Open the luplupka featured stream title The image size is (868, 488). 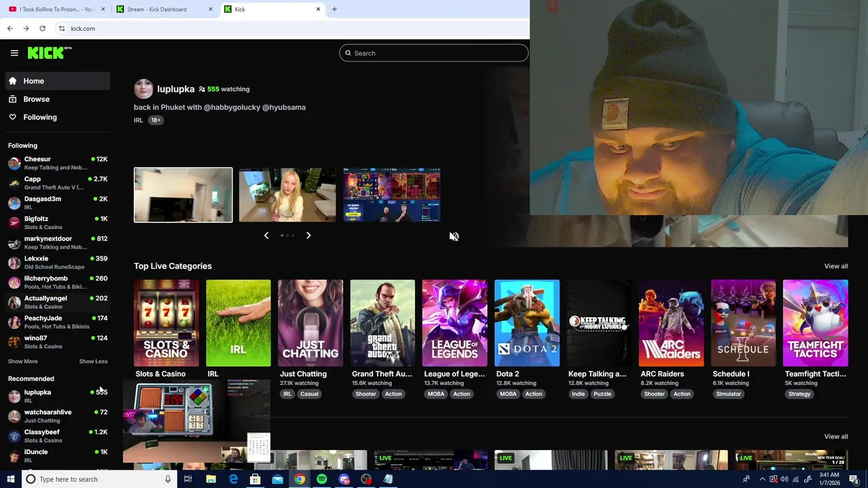click(220, 107)
